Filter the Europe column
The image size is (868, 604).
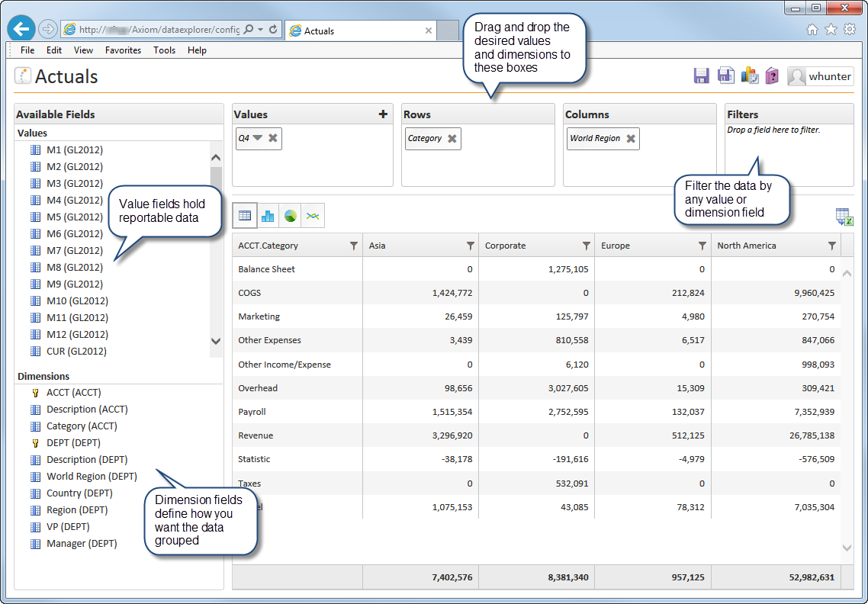tap(702, 246)
